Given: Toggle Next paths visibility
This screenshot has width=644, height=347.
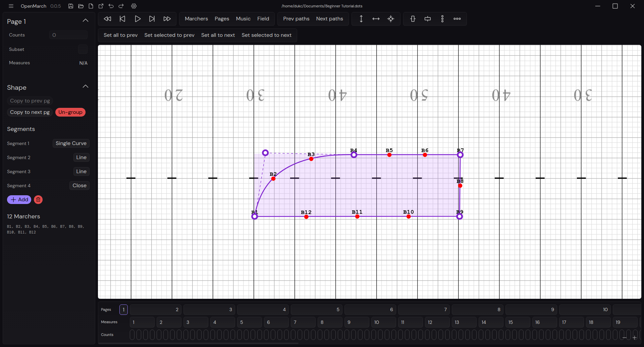Looking at the screenshot, I should (329, 19).
